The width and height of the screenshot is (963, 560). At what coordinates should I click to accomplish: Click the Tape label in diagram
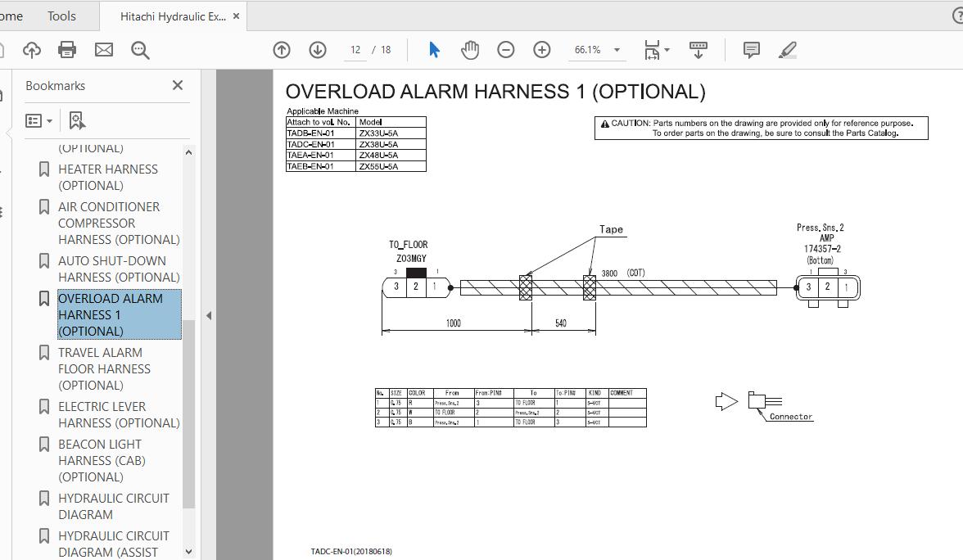(x=611, y=229)
